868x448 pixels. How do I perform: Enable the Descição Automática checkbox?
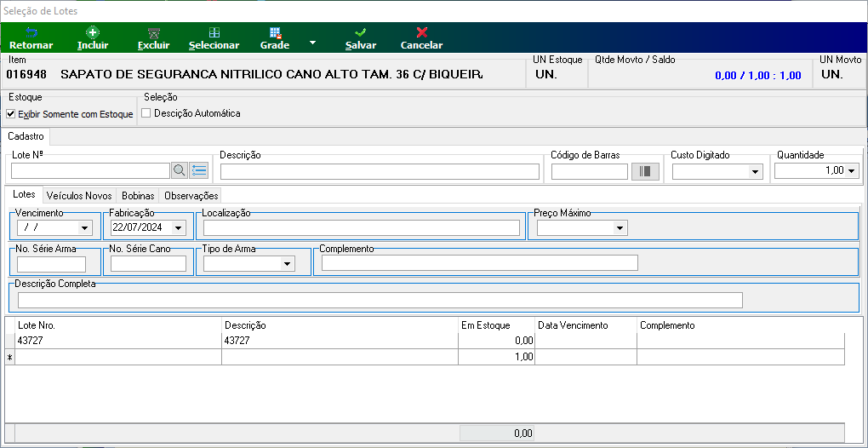click(x=146, y=113)
